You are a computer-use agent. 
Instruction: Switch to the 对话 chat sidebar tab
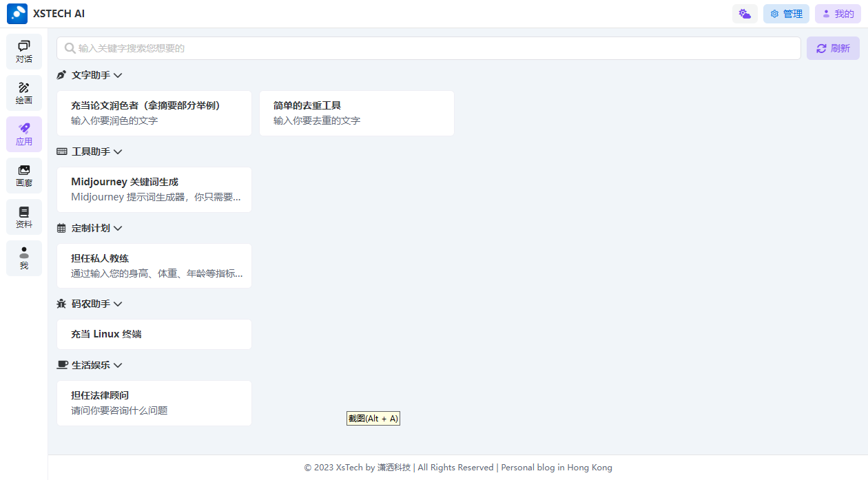24,52
